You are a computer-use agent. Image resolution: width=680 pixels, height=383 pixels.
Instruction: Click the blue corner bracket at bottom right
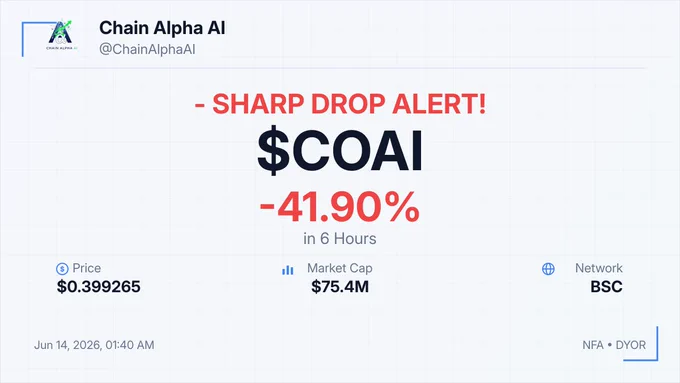tap(641, 344)
